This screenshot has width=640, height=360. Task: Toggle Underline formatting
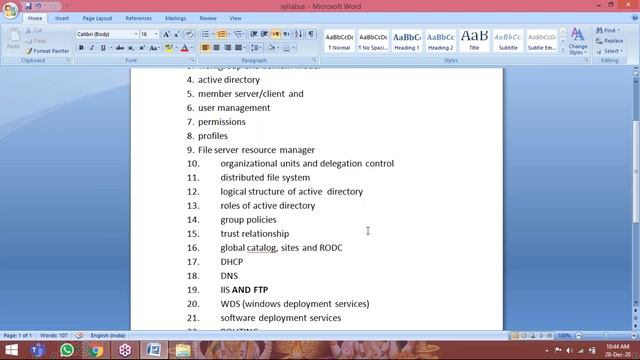click(x=103, y=48)
